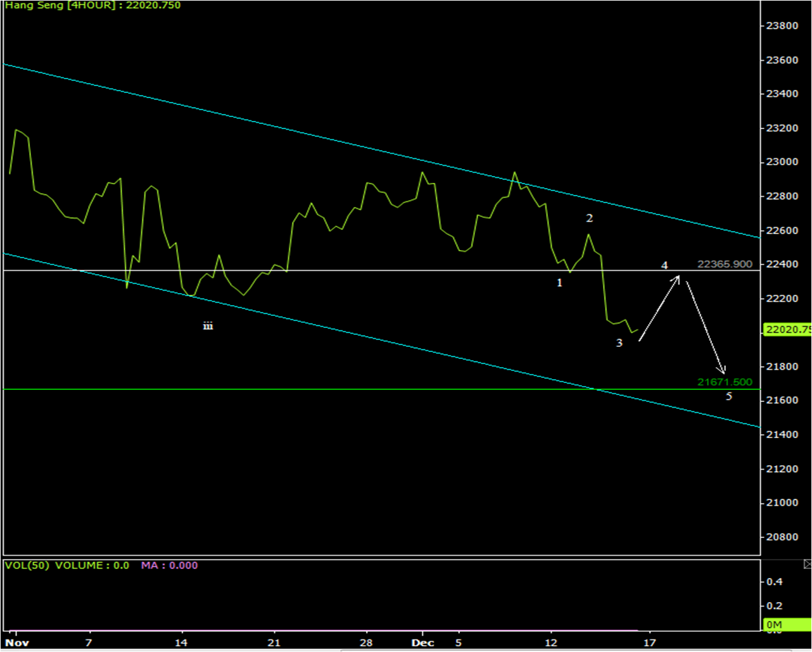812x652 pixels.
Task: Click the 21 date tick label
Action: 274,643
